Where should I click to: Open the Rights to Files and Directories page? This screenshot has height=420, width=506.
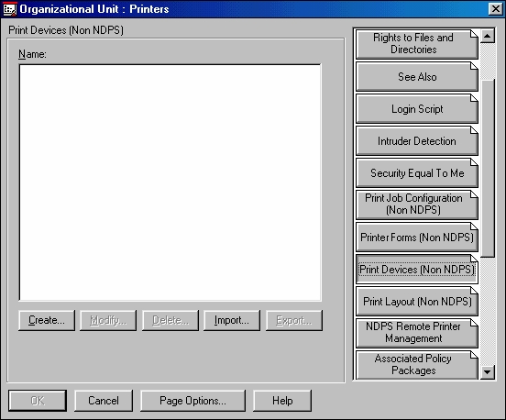click(416, 44)
